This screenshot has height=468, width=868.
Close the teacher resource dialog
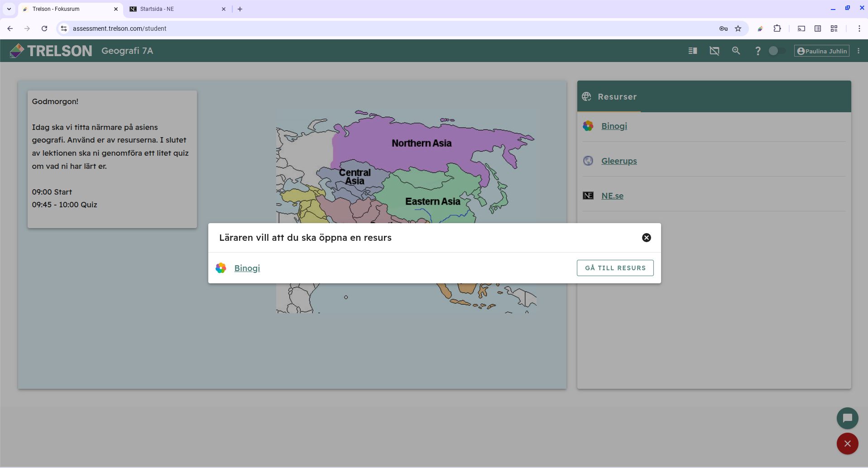pos(646,238)
